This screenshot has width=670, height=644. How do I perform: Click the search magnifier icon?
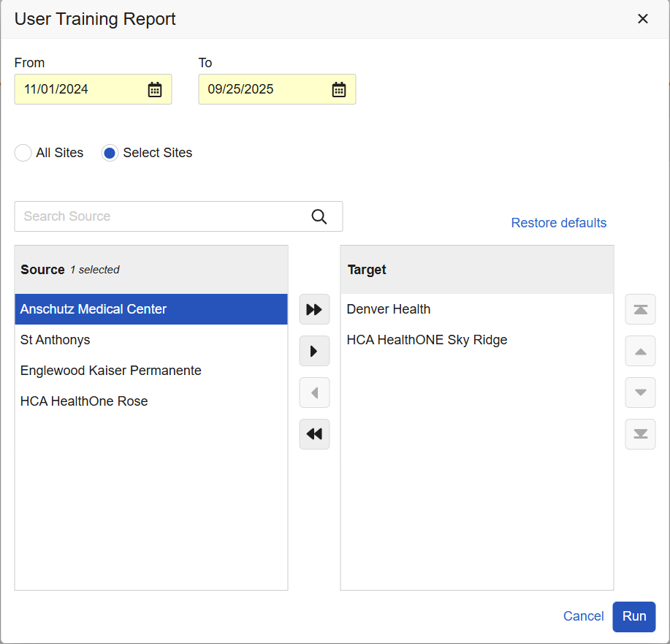[319, 216]
